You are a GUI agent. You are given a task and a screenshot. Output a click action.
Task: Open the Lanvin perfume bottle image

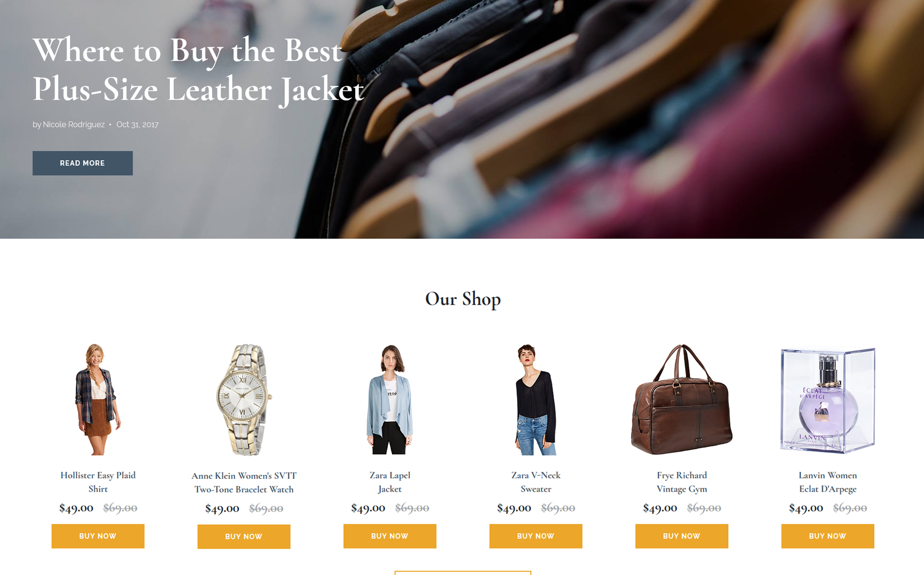coord(828,400)
